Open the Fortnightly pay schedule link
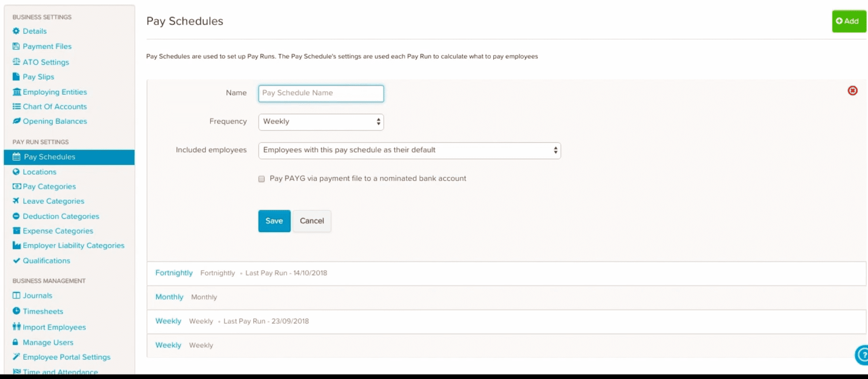 point(174,273)
